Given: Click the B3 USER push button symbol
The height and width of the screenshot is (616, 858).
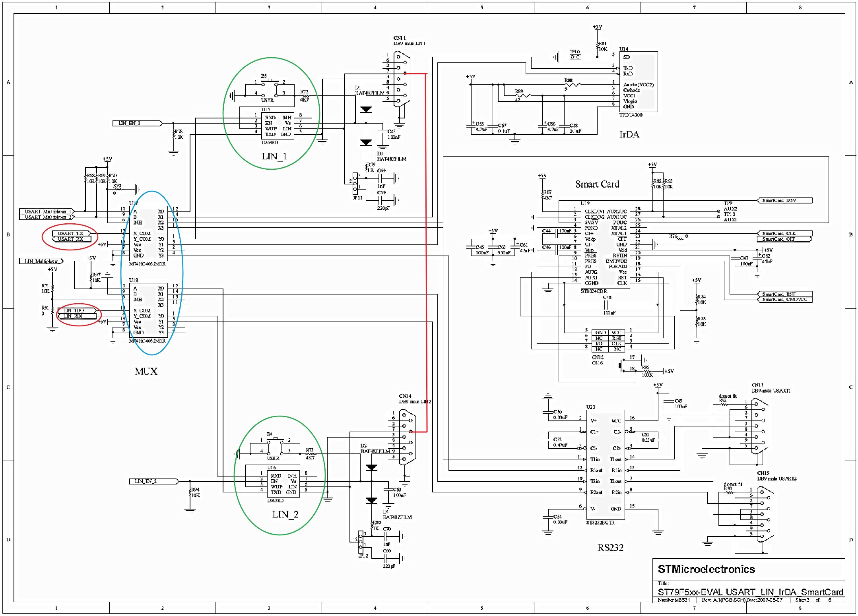Looking at the screenshot, I should coord(269,87).
